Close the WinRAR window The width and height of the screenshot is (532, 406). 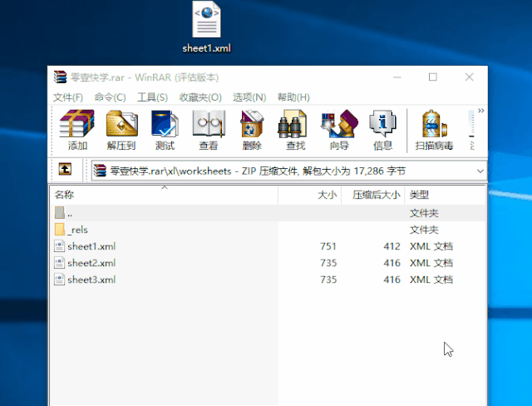pos(469,77)
